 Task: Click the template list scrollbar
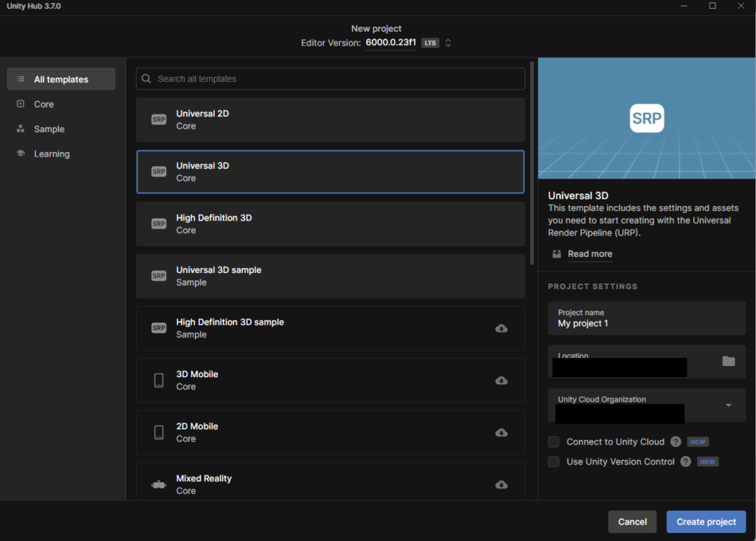(x=532, y=163)
